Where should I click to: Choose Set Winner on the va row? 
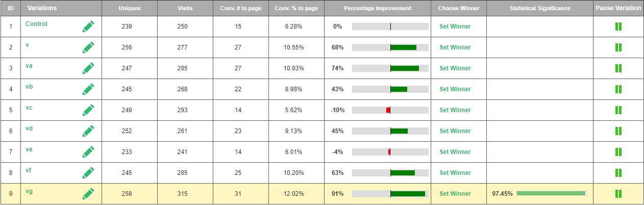(x=455, y=68)
